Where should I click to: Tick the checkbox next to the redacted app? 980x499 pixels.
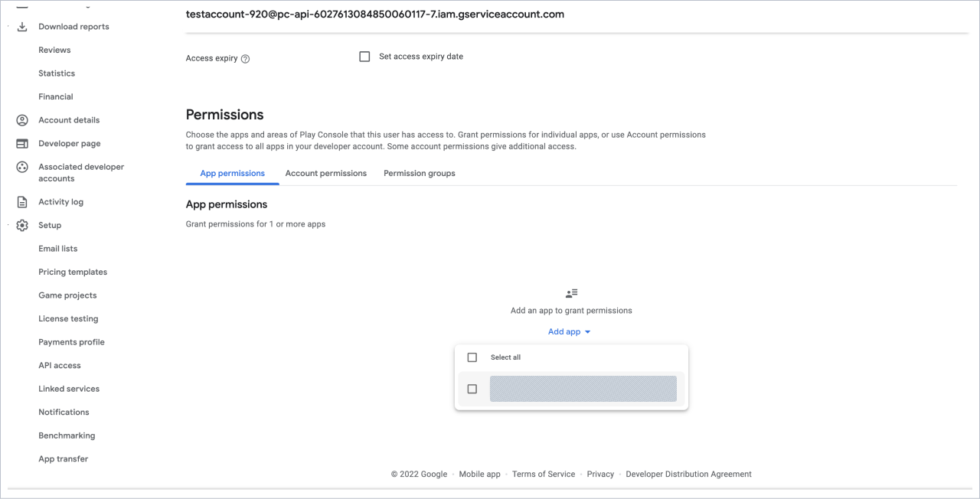tap(472, 389)
